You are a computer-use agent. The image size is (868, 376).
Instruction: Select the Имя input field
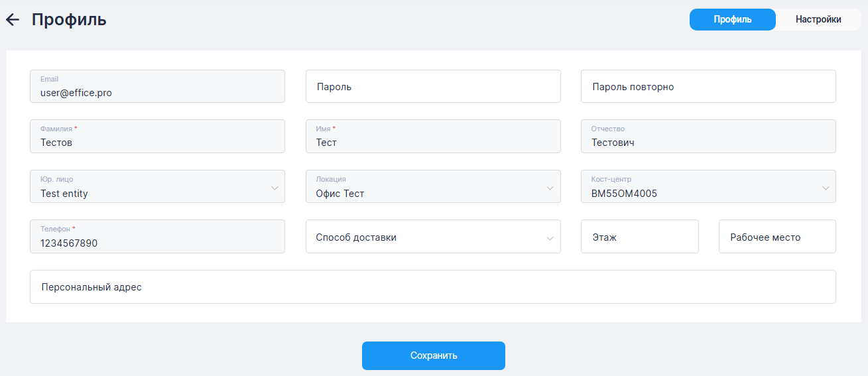pyautogui.click(x=432, y=137)
